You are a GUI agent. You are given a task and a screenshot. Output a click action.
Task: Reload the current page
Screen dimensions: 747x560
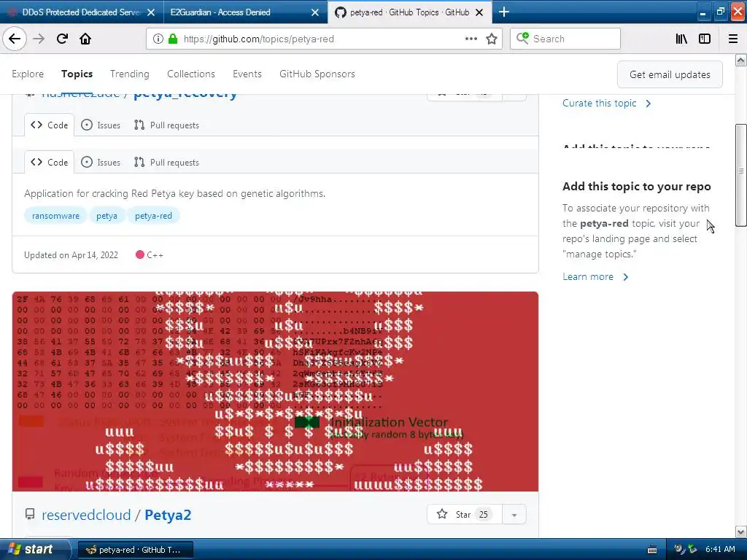click(x=62, y=39)
